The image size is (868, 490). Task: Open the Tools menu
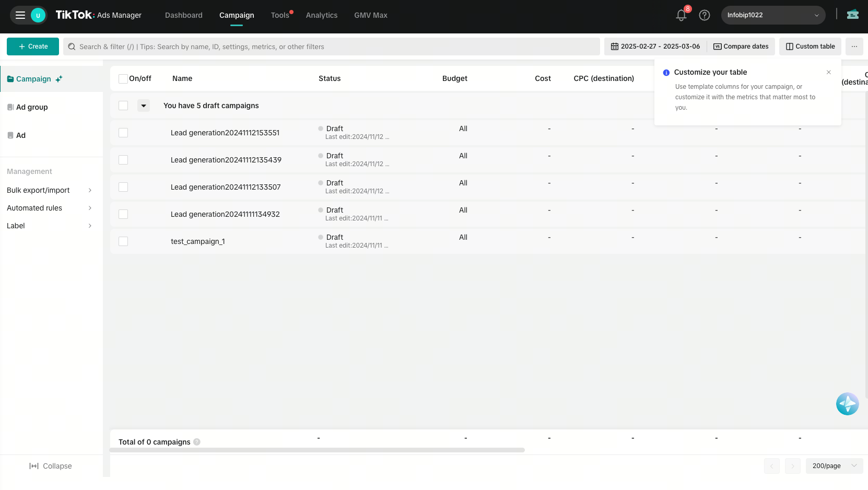[x=280, y=15]
